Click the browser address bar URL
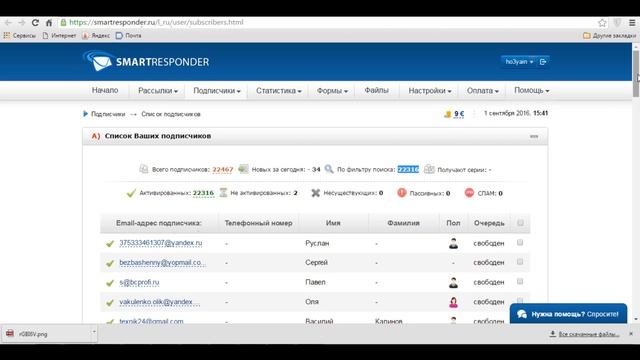 [x=156, y=22]
